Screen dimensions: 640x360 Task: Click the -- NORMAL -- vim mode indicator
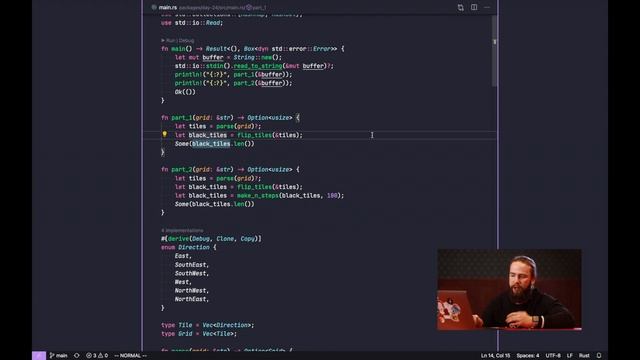tap(130, 356)
